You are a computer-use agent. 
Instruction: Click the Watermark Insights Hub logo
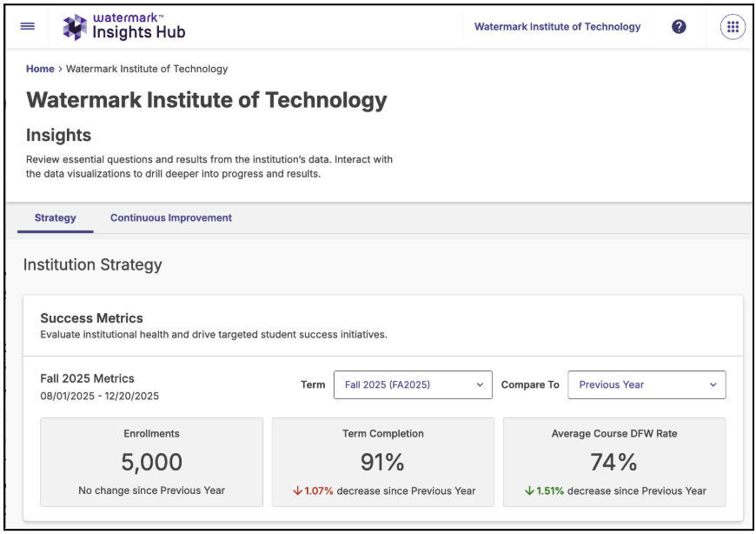[124, 27]
